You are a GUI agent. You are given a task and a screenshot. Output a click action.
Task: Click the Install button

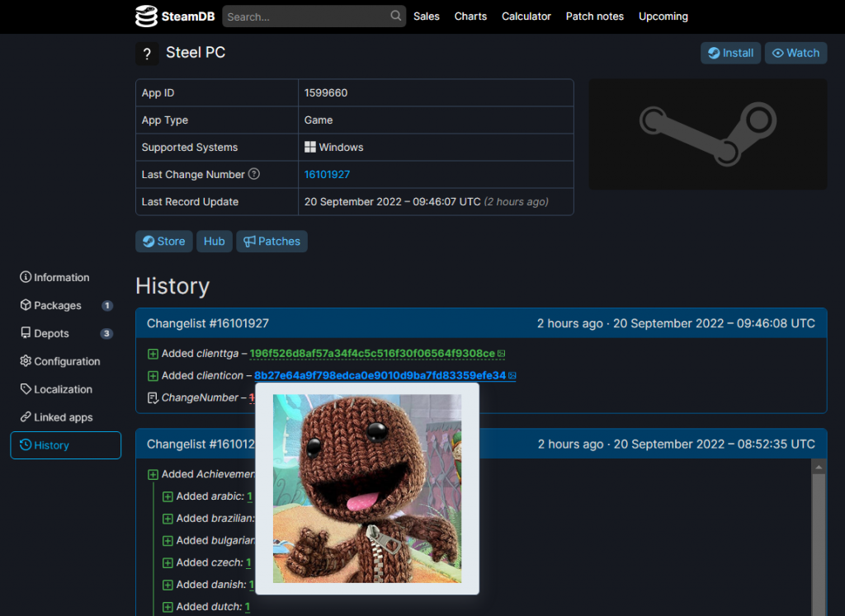730,53
